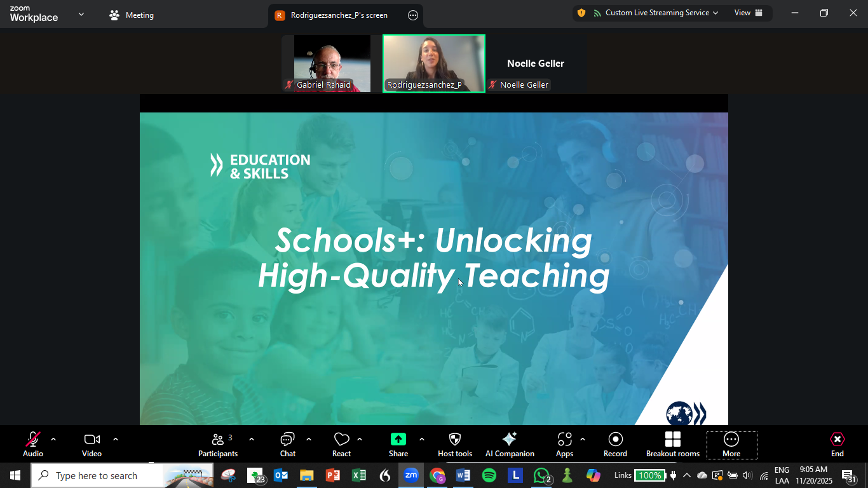This screenshot has height=488, width=868.
Task: Switch to the Meeting tab
Action: 132,15
